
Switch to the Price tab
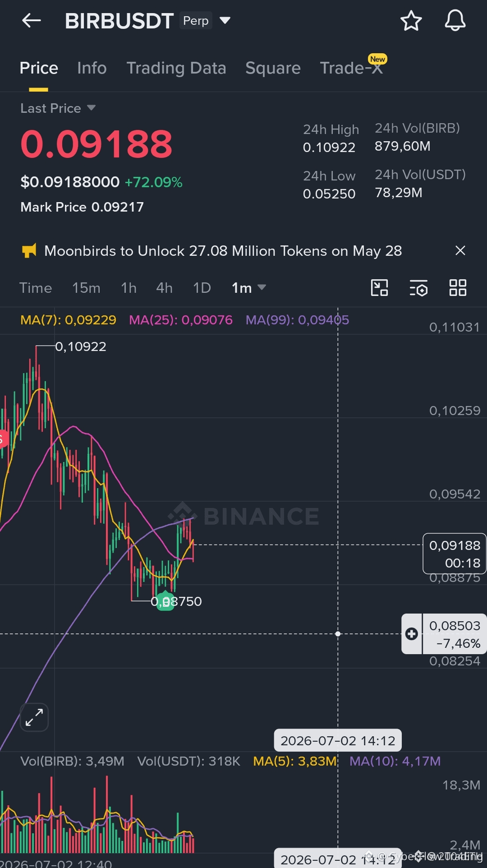click(39, 68)
